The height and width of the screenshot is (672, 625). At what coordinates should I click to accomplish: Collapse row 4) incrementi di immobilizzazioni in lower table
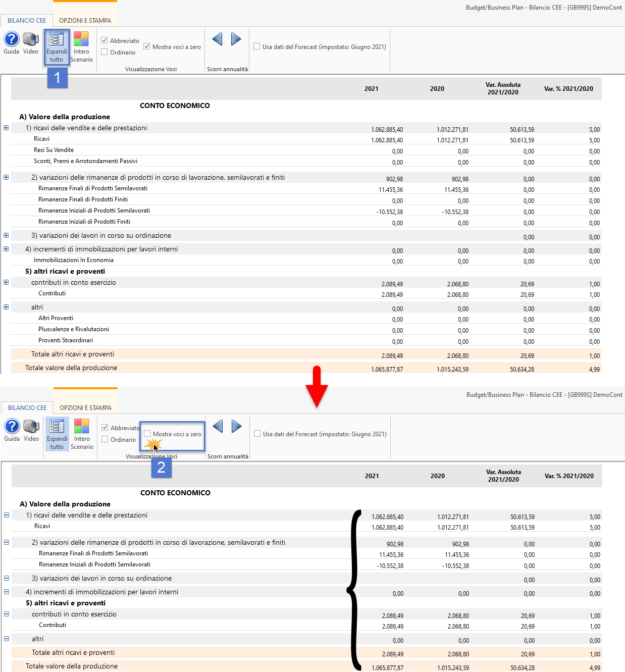pos(7,592)
